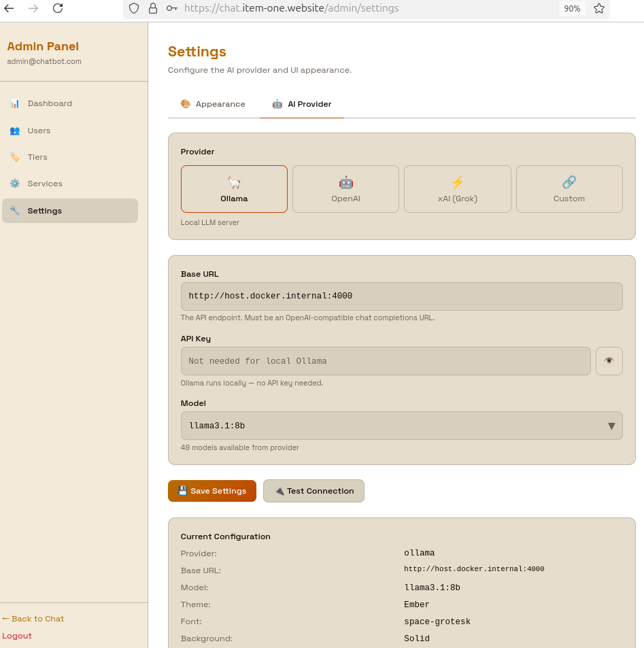Viewport: 644px width, 648px height.
Task: Click the API Key input field
Action: click(x=386, y=361)
